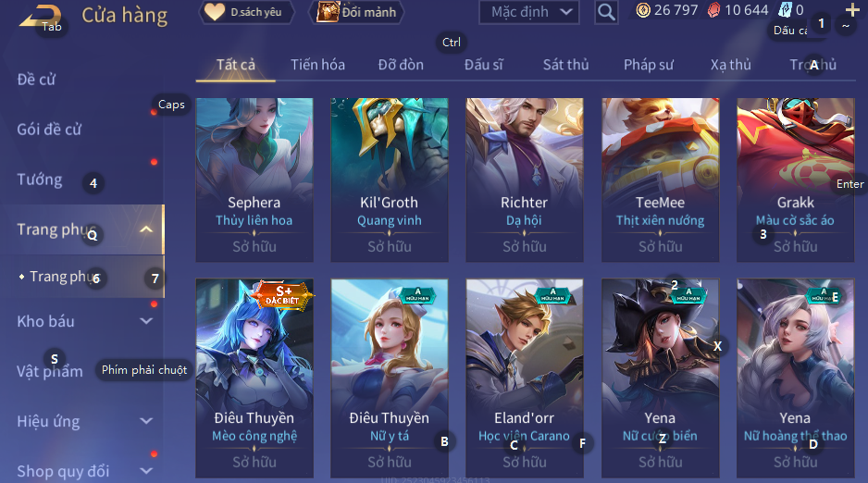Switch to the Tiến hóa tab
This screenshot has height=483, width=868.
point(317,65)
